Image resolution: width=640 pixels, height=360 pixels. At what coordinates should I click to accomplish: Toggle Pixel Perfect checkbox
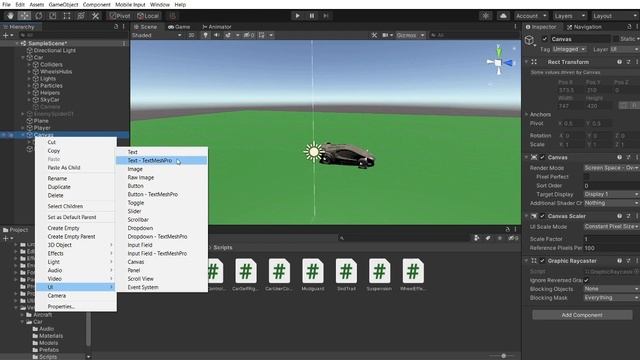pos(587,177)
